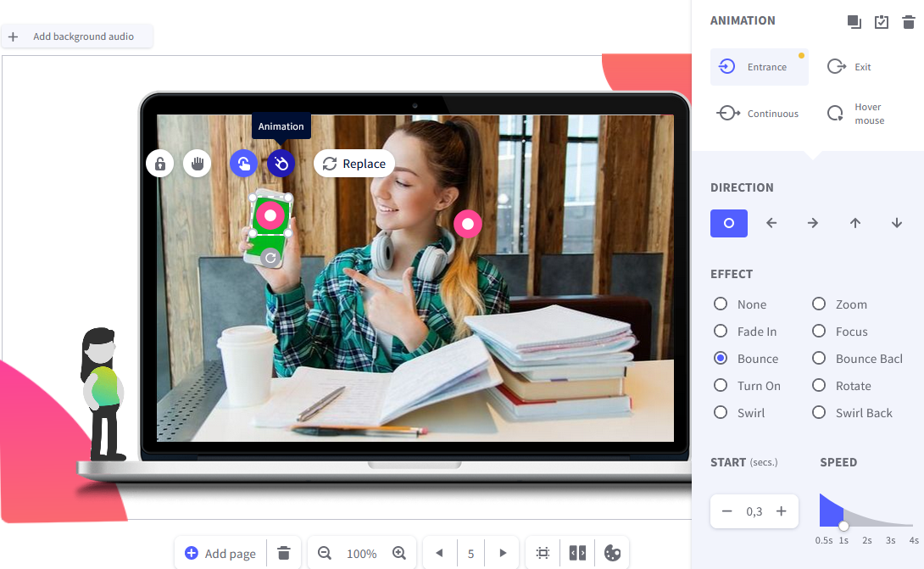The width and height of the screenshot is (924, 569).
Task: Zoom in on the canvas
Action: pyautogui.click(x=399, y=553)
